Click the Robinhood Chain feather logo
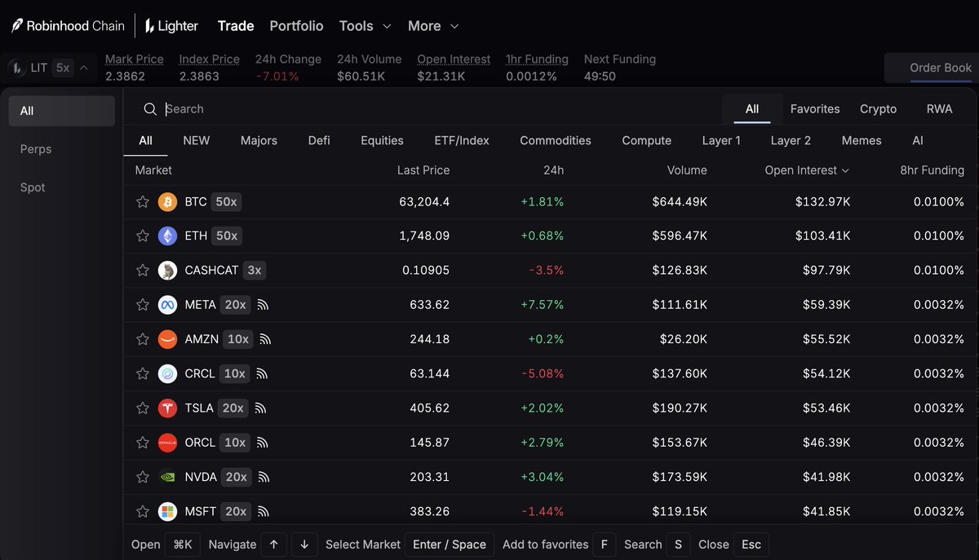Screen dimensions: 979x560 (16, 26)
